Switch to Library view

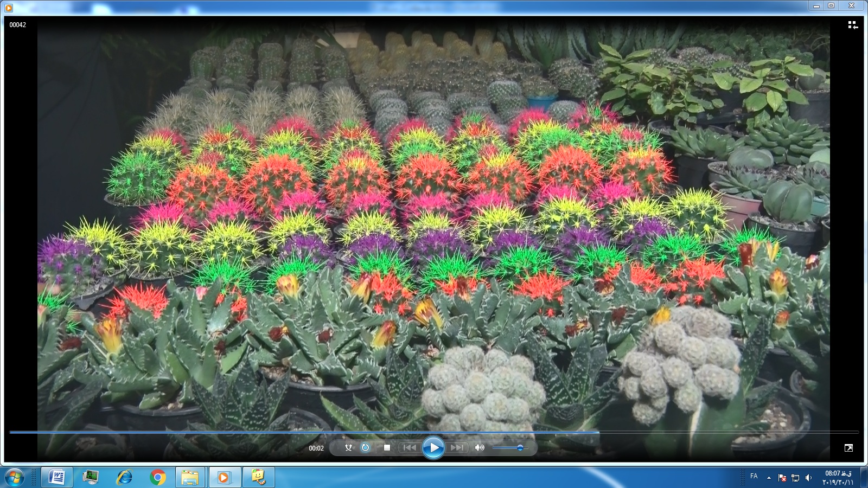point(852,25)
